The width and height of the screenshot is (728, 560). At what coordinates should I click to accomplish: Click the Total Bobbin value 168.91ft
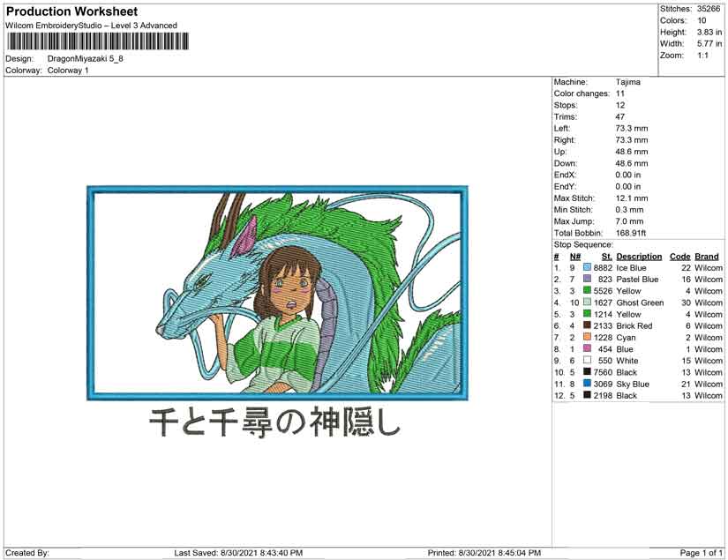coord(631,233)
